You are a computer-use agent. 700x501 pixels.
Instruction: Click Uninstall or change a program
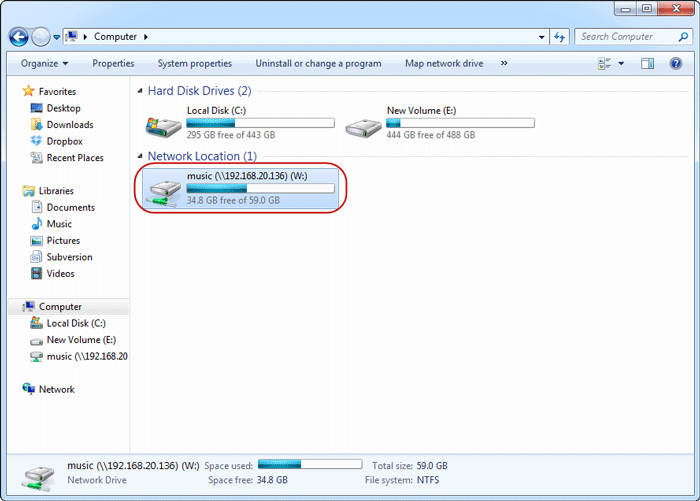[x=318, y=63]
